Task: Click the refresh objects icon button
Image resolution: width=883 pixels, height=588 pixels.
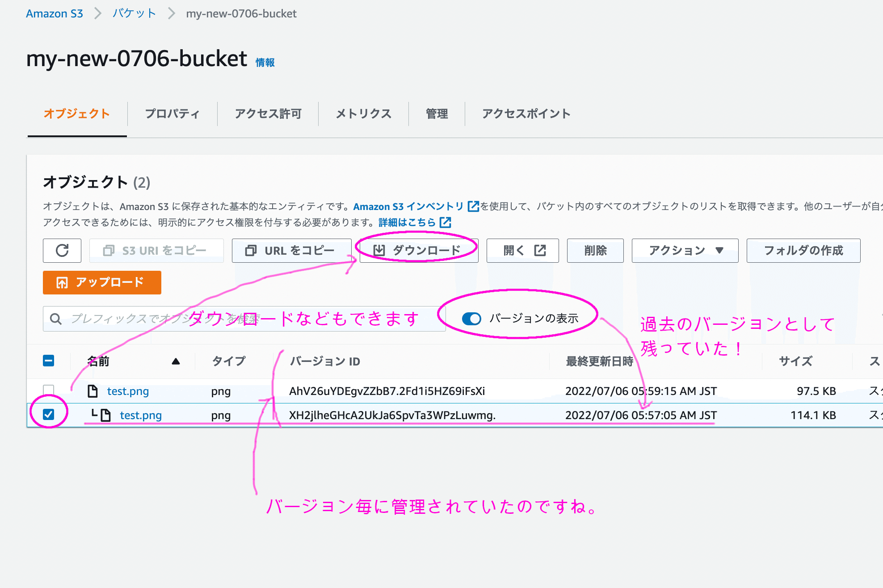Action: 62,251
